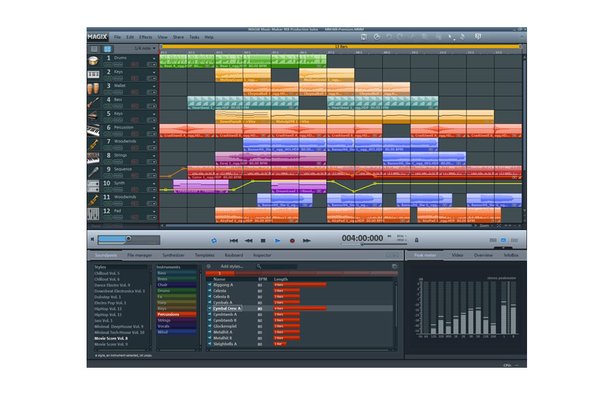Expand the track 1 Drums options arrow
Screen dimensions: 600x395
tap(154, 59)
